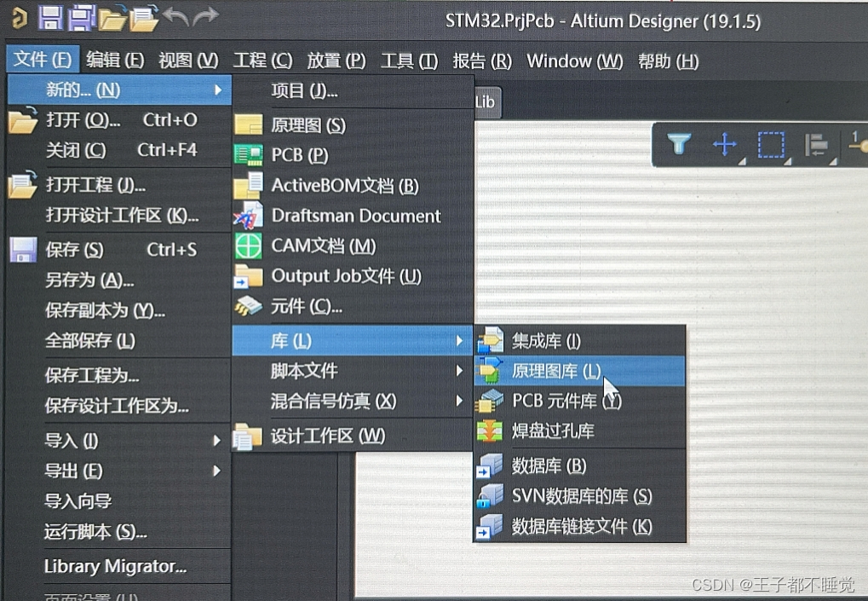Click the rectangle selection tool icon
This screenshot has height=601, width=868.
771,145
